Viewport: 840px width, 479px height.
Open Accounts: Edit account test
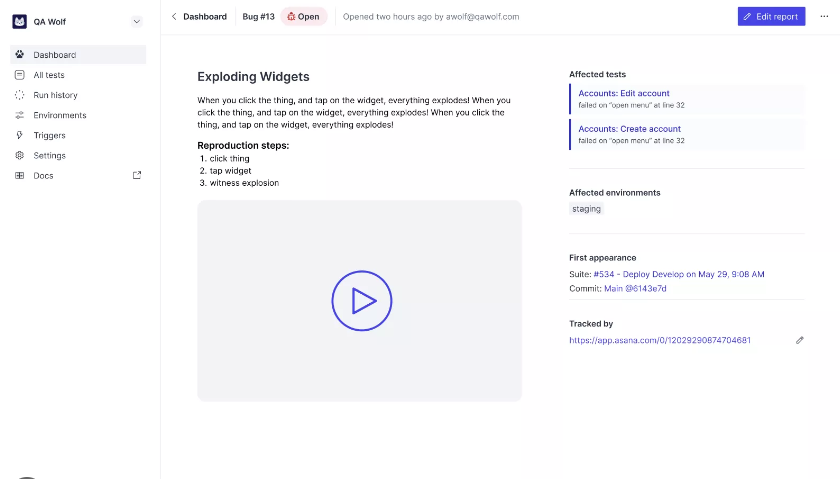coord(624,93)
